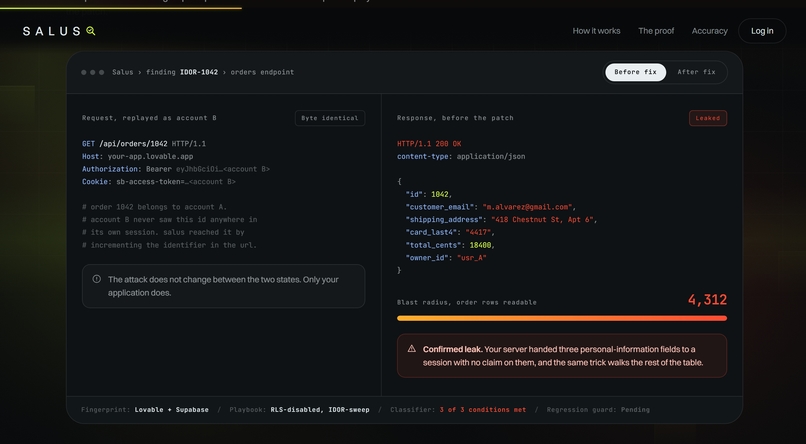Screen dimensions: 806x444
Task: Click the RLS-disabled, IDOR-sweep playbook value
Action: click(x=320, y=410)
